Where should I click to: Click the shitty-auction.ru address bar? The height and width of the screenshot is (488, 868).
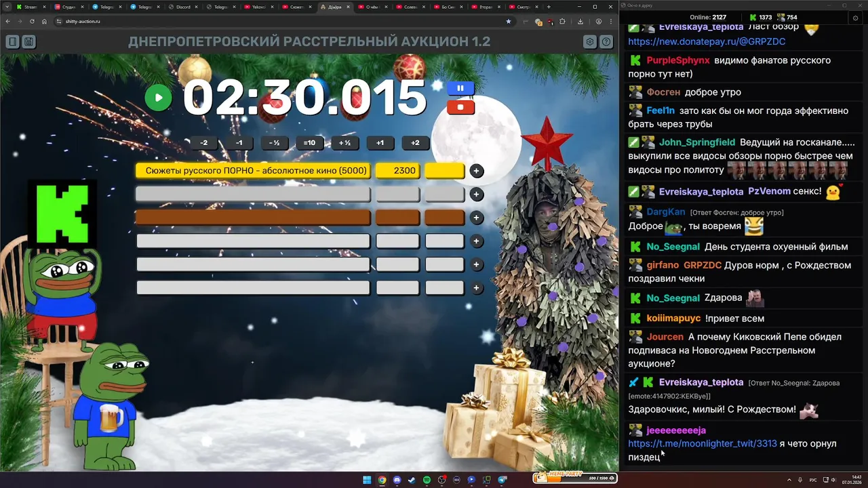[x=285, y=21]
